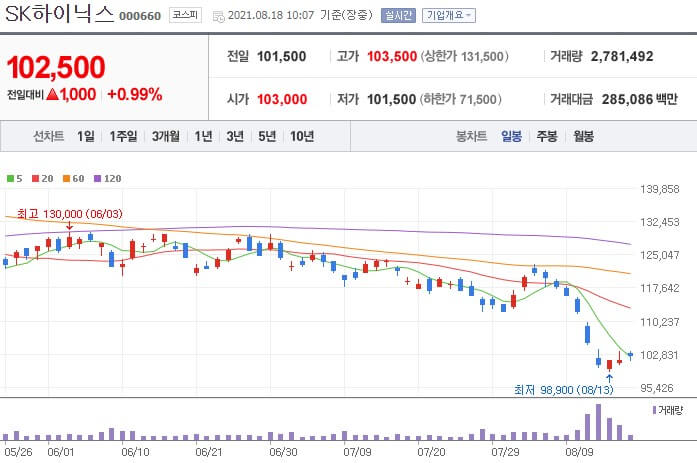
Task: Click the purple 120-day moving average legend
Action: pos(107,179)
